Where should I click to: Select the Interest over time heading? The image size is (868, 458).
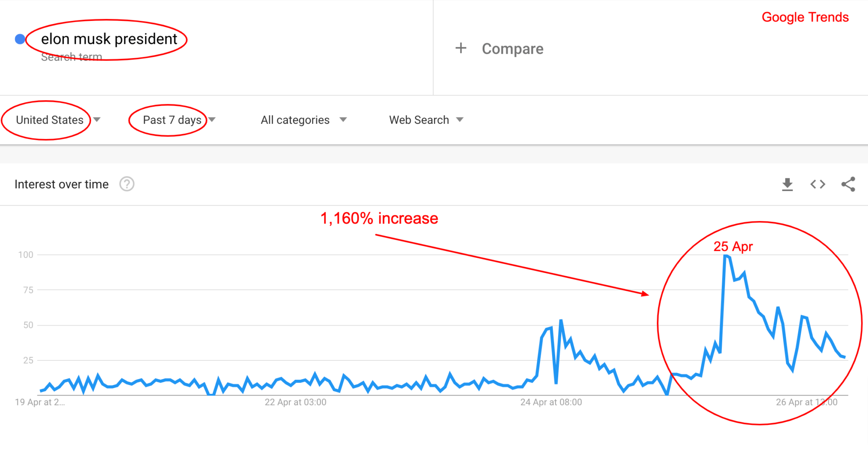point(62,184)
